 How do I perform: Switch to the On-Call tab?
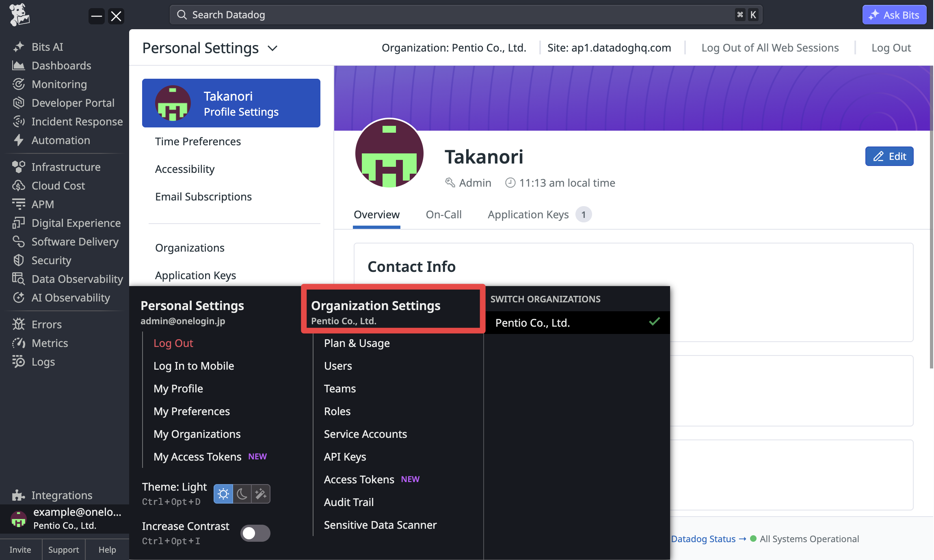pyautogui.click(x=443, y=215)
